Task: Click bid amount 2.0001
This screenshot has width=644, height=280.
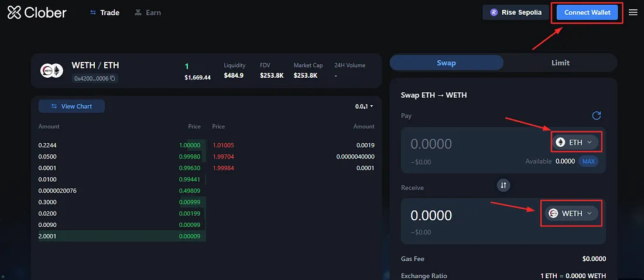Action: click(x=47, y=236)
